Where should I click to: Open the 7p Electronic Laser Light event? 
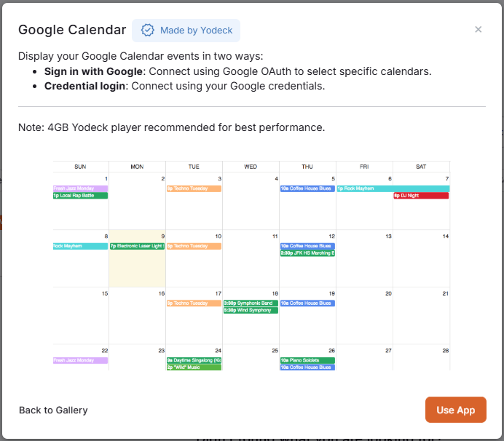(137, 246)
